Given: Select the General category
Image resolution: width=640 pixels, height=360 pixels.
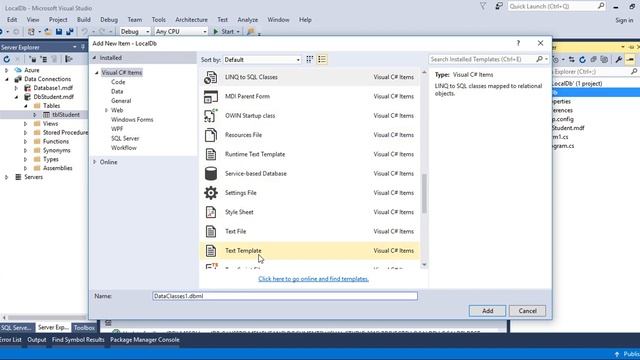Looking at the screenshot, I should tap(121, 101).
